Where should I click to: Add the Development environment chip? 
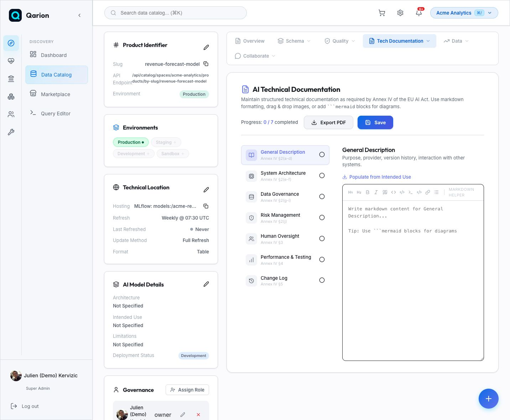(134, 154)
